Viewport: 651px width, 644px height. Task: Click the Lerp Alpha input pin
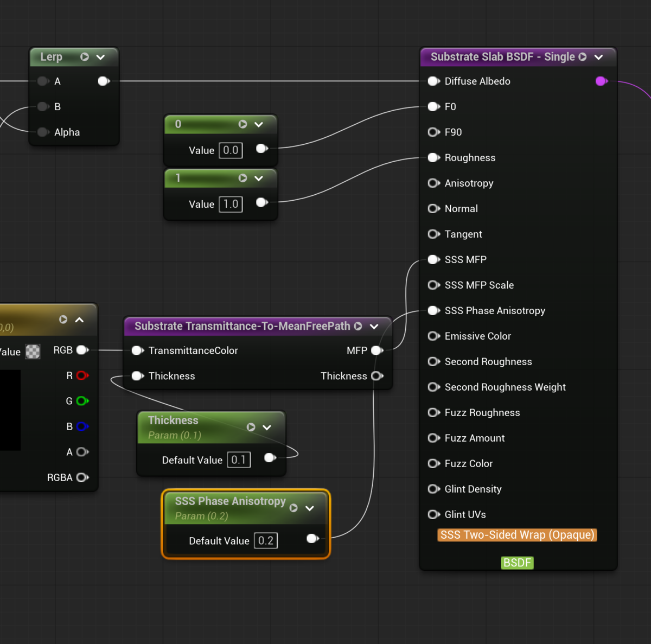click(x=43, y=132)
